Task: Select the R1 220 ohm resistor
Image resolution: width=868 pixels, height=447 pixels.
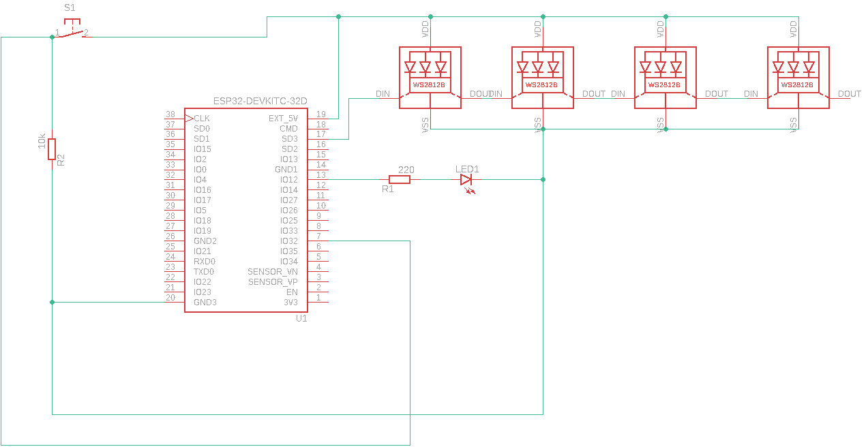Action: 399,180
